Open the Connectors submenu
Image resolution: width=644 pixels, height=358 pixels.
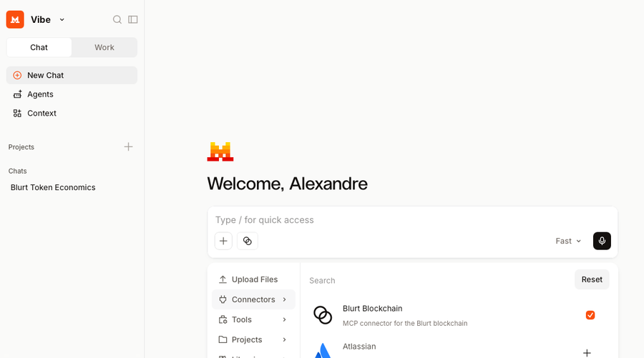253,300
